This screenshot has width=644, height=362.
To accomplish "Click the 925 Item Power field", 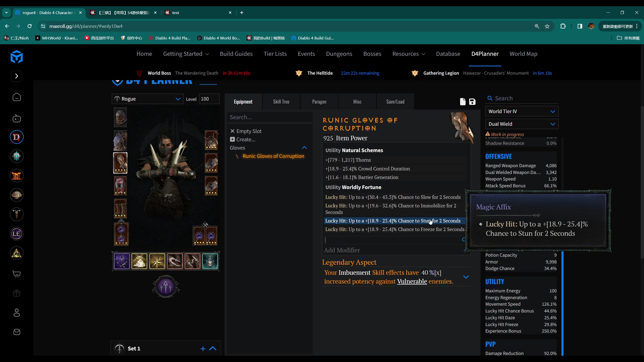I will (328, 138).
